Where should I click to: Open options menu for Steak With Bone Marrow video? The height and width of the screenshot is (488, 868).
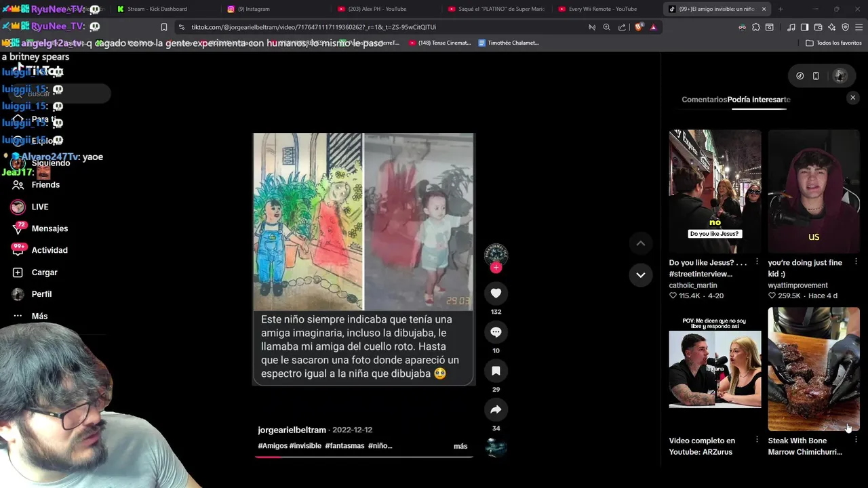[856, 440]
